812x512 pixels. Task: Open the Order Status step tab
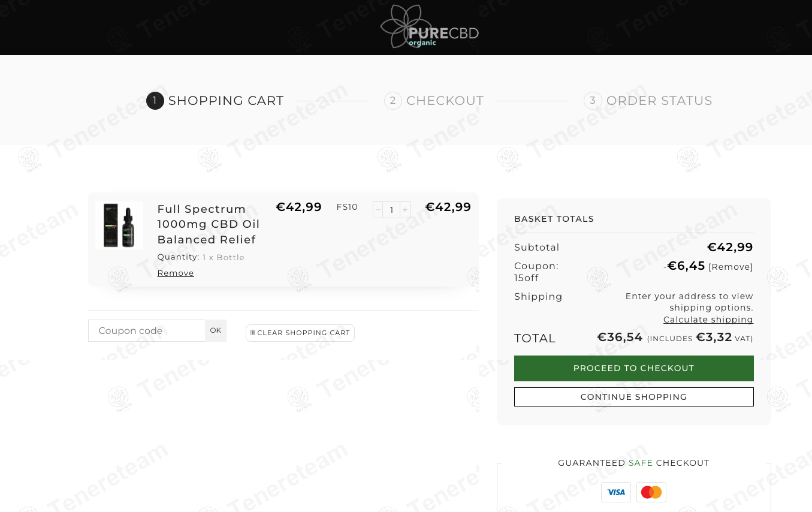pos(659,101)
